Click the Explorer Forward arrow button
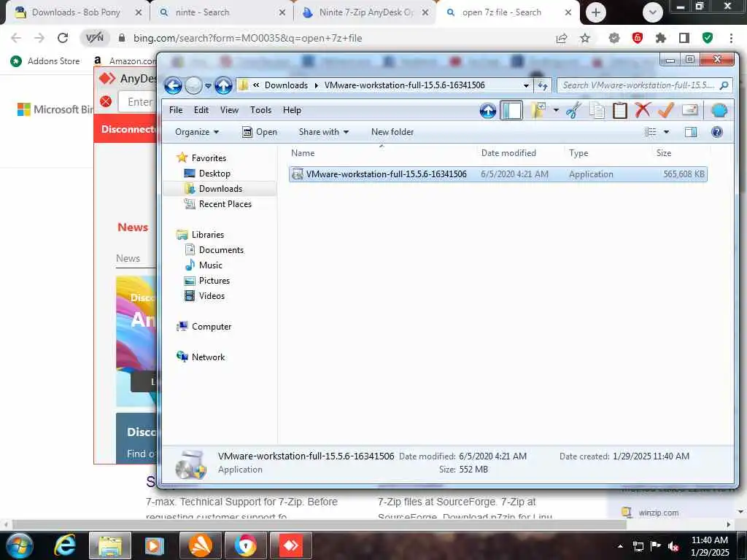This screenshot has width=747, height=560. coord(193,86)
